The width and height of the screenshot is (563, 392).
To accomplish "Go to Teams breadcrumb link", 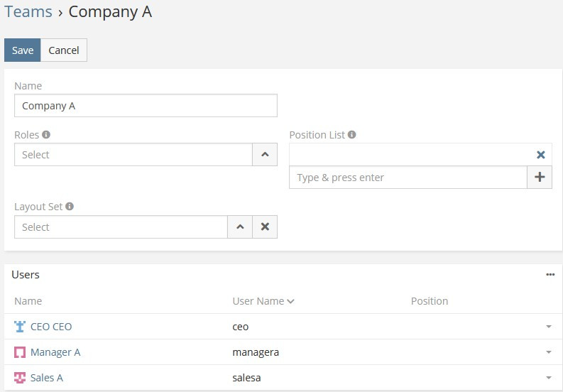I will tap(28, 12).
